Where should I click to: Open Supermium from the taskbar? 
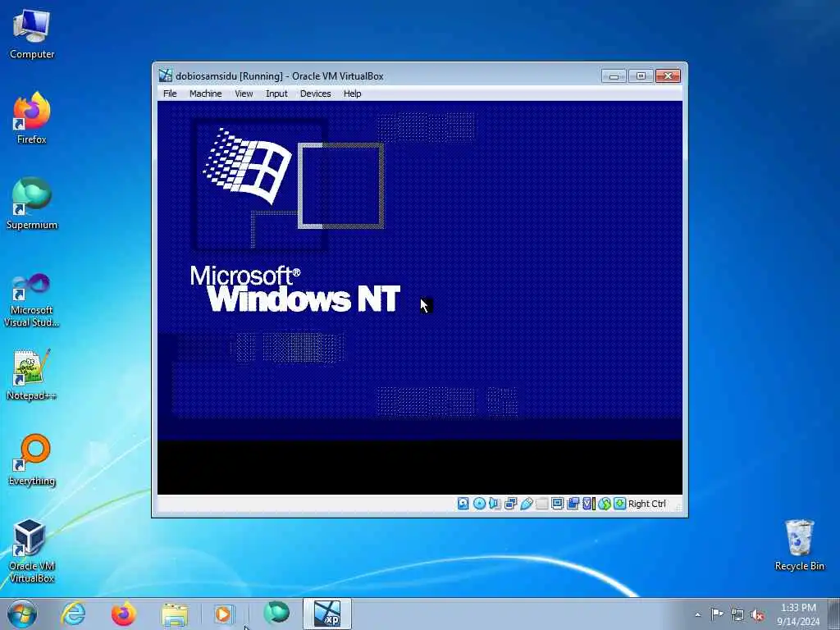click(x=276, y=614)
